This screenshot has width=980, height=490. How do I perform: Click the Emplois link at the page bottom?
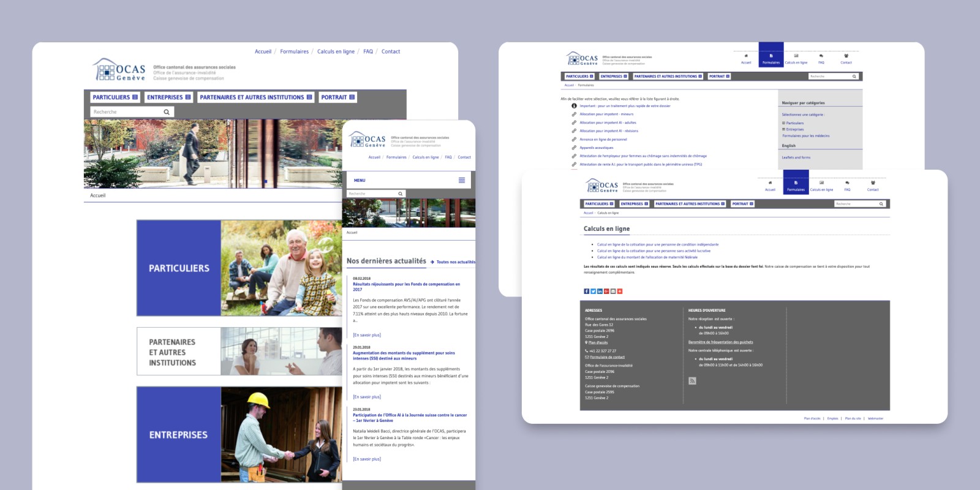click(832, 419)
